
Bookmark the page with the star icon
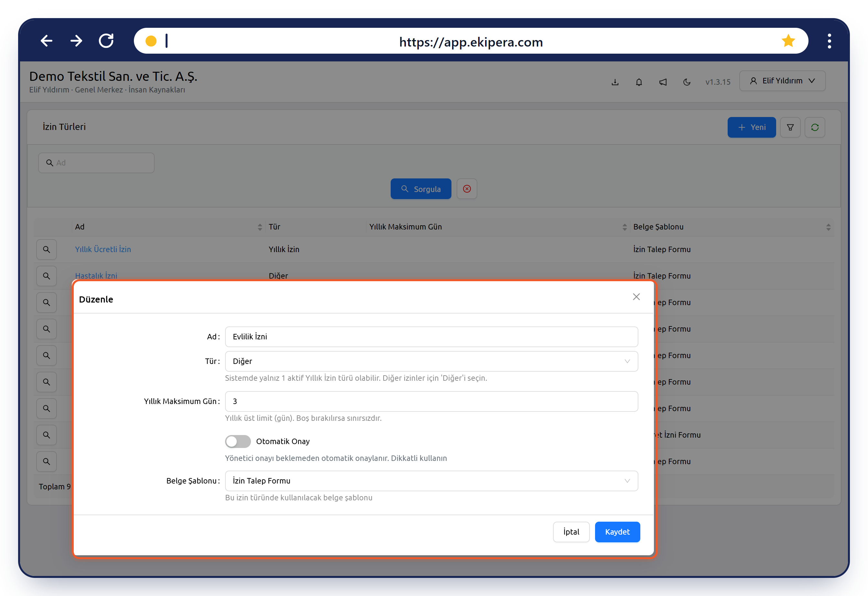point(788,41)
